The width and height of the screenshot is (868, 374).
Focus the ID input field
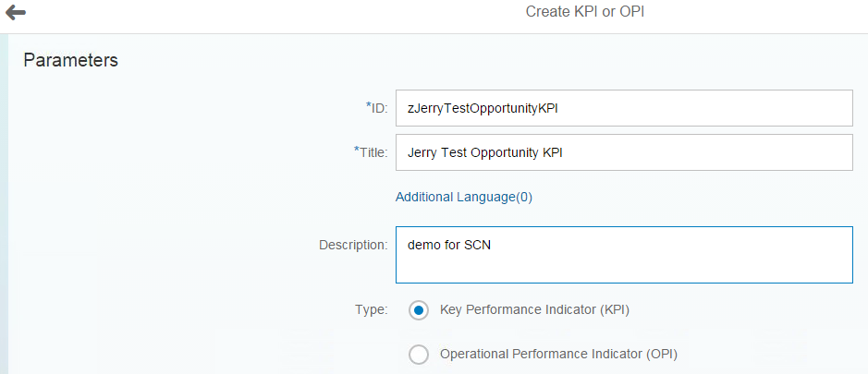[624, 108]
